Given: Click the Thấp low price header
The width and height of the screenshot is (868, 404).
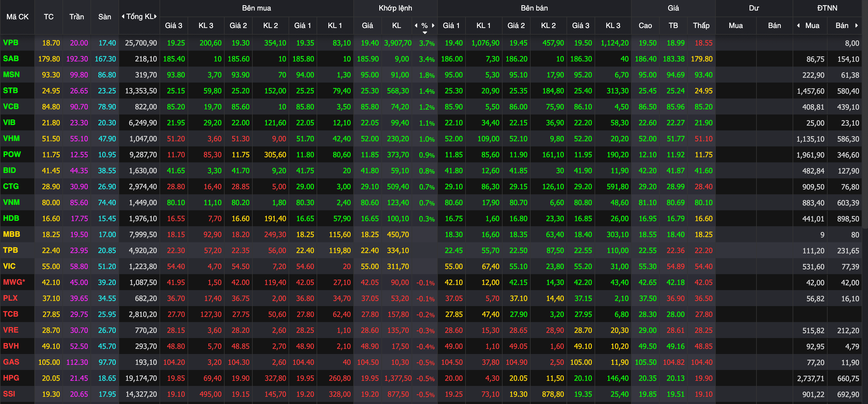Looking at the screenshot, I should tap(701, 26).
